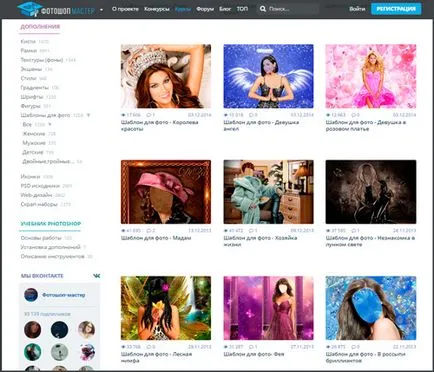
Task: Open the dropdown arrow beside the site logo
Action: 102,10
